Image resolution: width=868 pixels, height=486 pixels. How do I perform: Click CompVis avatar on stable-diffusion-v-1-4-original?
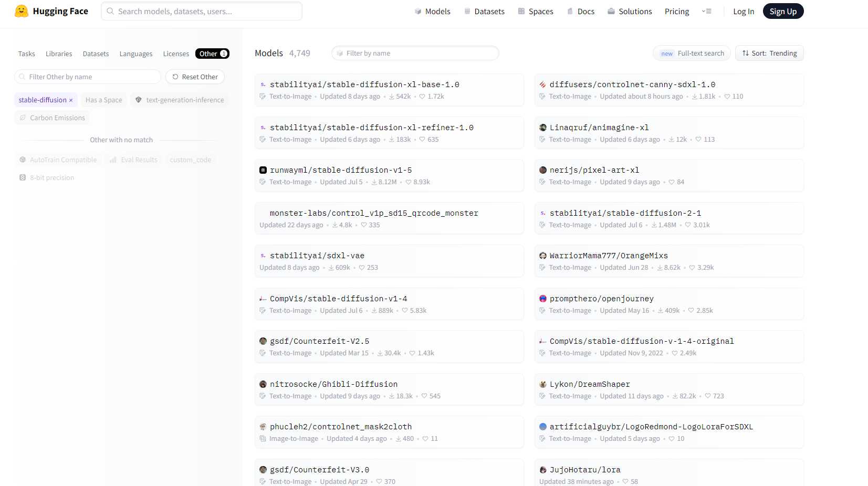pos(543,341)
